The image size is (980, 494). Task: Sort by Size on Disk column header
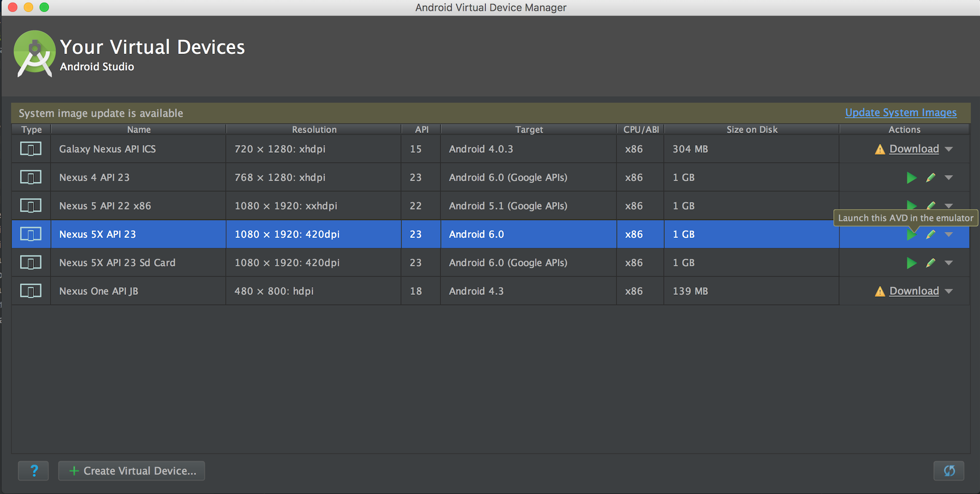tap(752, 130)
